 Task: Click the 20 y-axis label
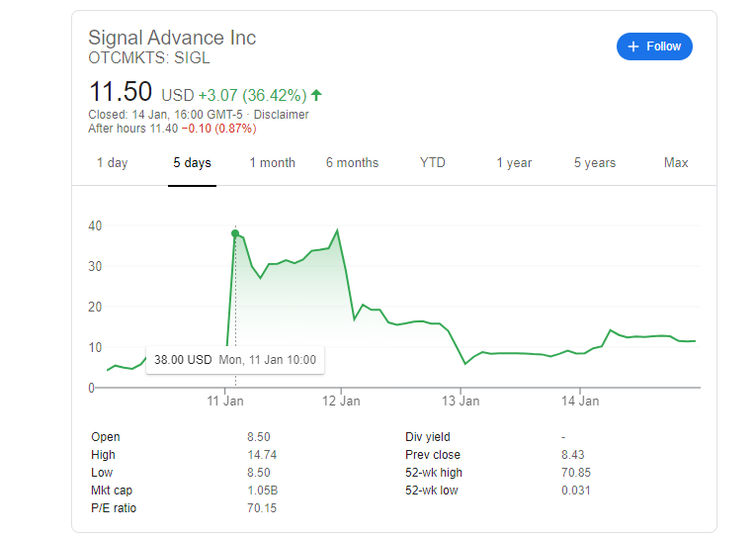(x=95, y=307)
